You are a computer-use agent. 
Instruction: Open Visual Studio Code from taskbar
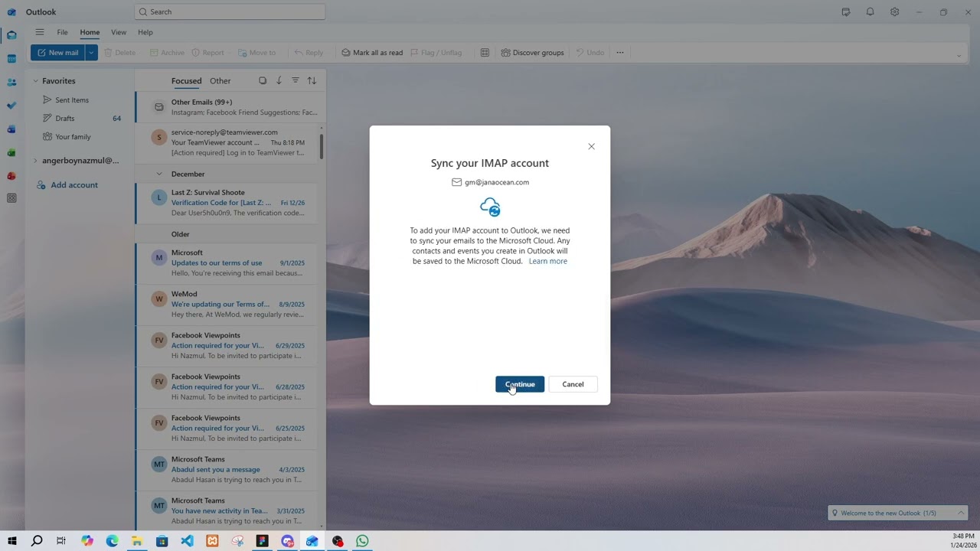[188, 541]
